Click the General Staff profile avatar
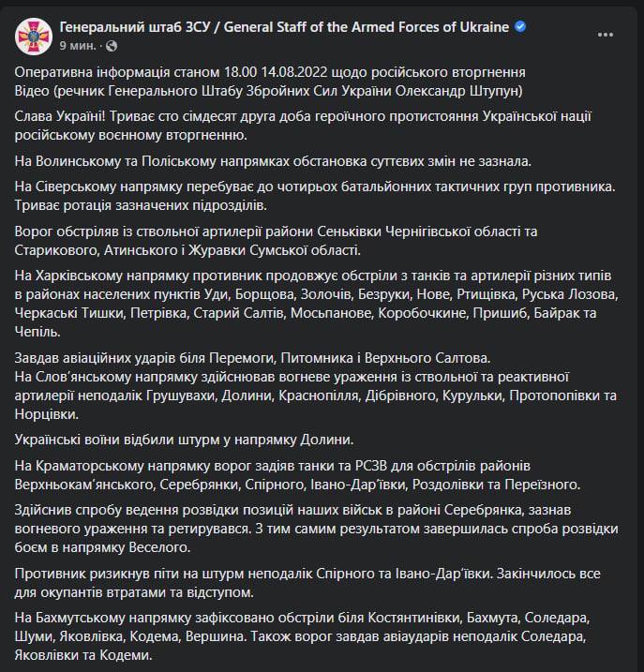 click(x=34, y=35)
